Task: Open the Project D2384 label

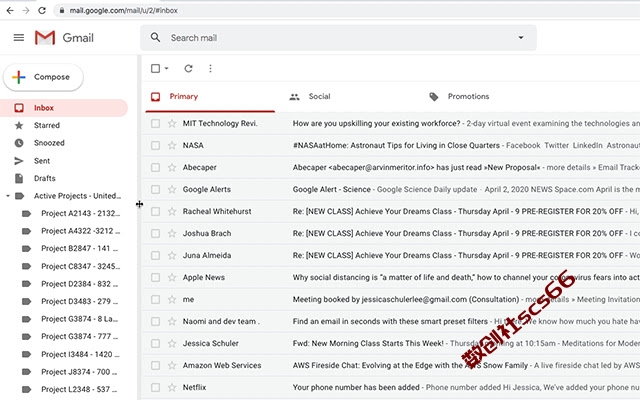Action: [80, 284]
